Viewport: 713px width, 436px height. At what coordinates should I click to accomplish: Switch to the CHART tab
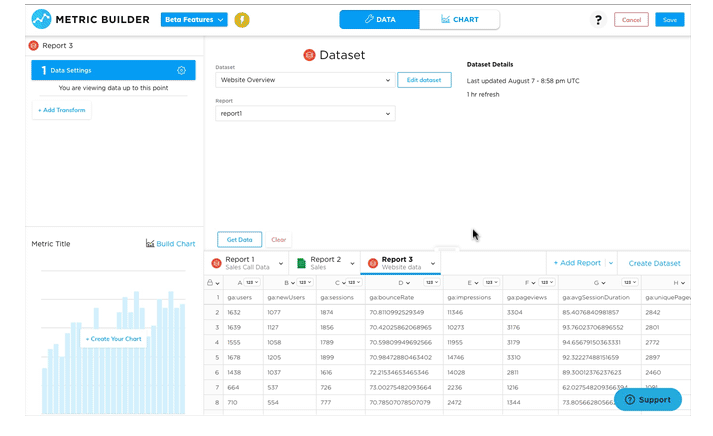click(459, 20)
